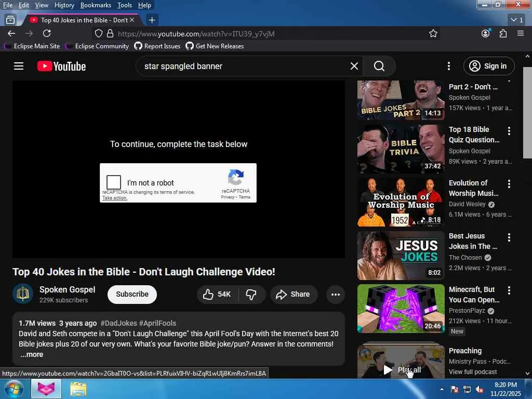Open the tab list dropdown arrow

tap(517, 20)
